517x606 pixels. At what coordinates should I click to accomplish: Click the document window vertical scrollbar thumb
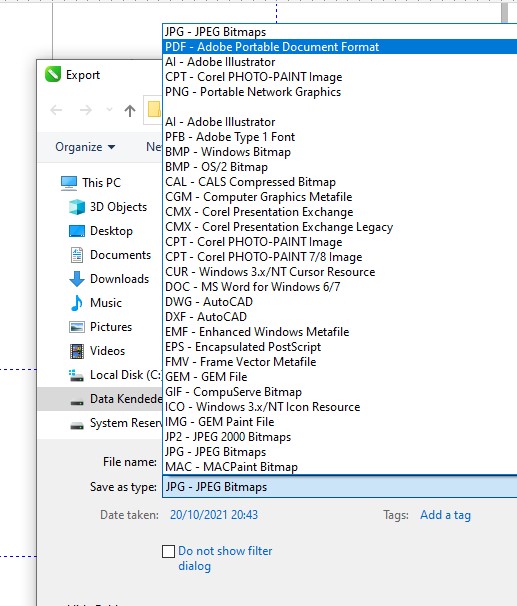pos(505,12)
